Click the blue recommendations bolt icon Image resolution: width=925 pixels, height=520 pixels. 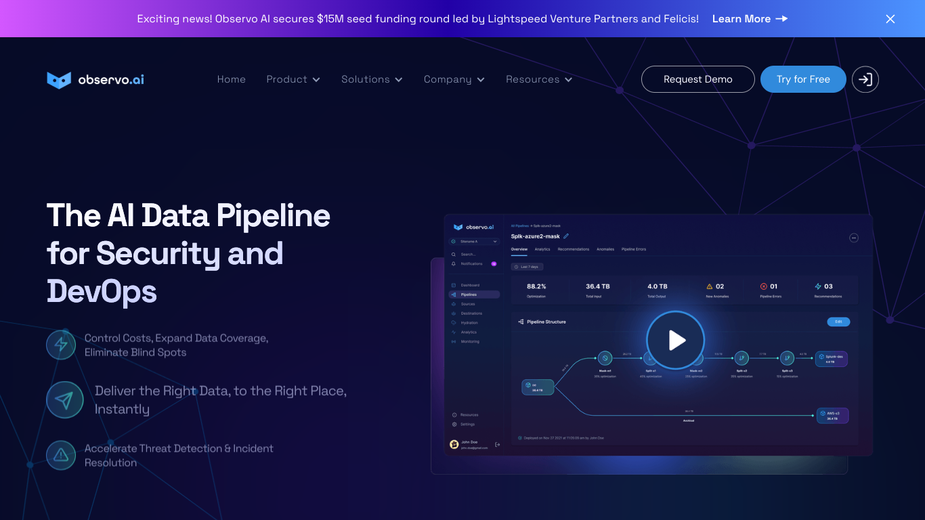pyautogui.click(x=818, y=286)
